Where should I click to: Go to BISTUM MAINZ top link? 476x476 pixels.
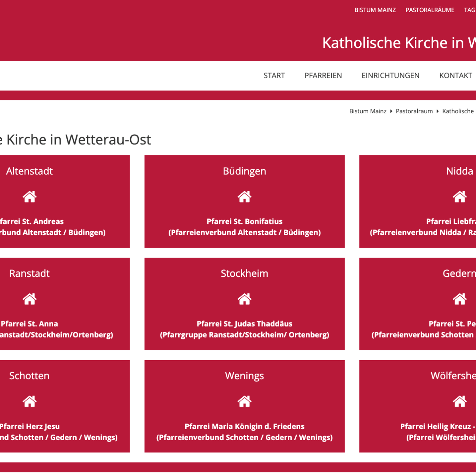coord(375,10)
